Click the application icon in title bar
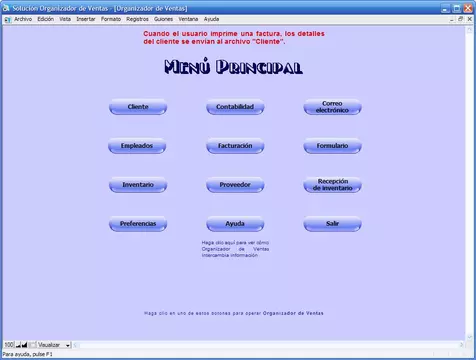This screenshot has width=476, height=360. 6,8
